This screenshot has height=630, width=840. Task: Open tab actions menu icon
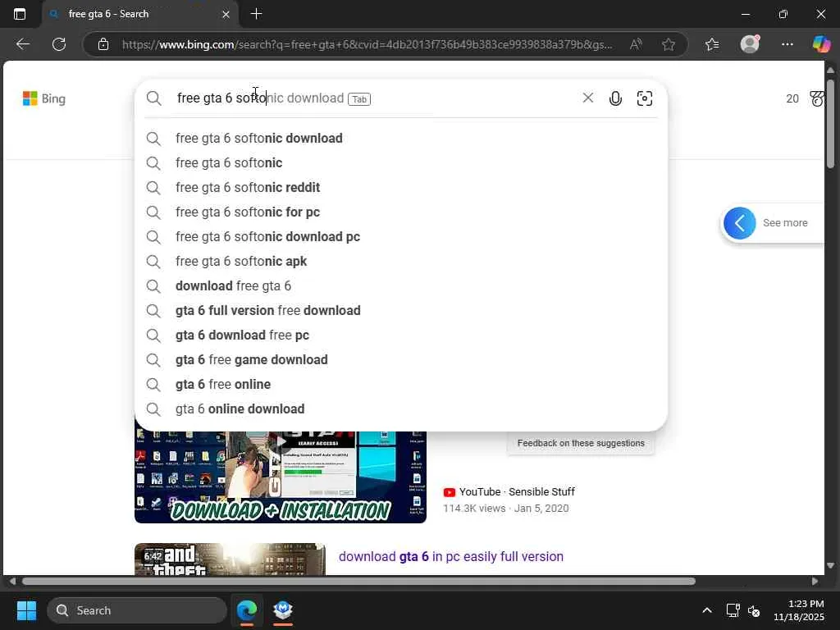click(20, 14)
